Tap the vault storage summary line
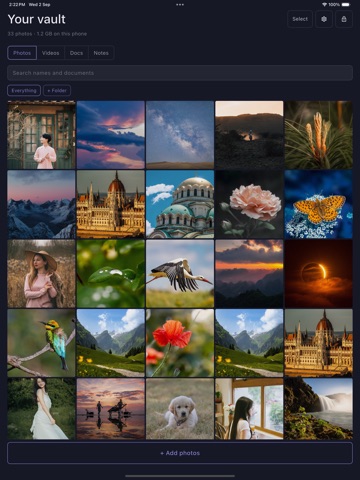The image size is (360, 480). click(x=47, y=34)
